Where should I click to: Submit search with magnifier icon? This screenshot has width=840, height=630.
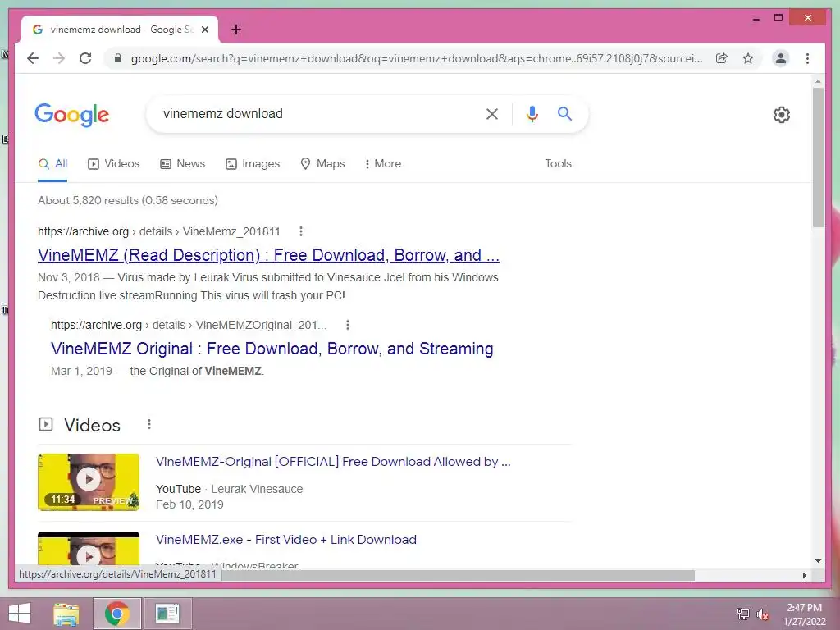tap(564, 113)
